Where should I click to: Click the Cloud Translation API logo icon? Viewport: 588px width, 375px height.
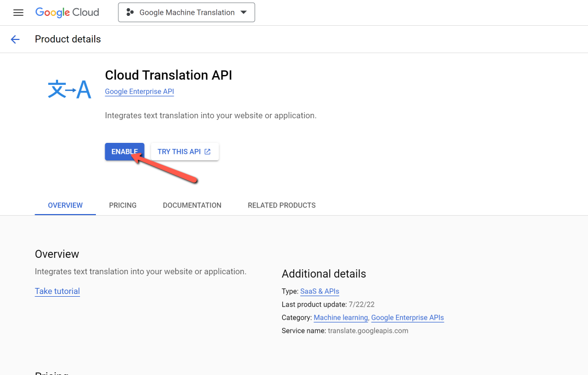70,89
